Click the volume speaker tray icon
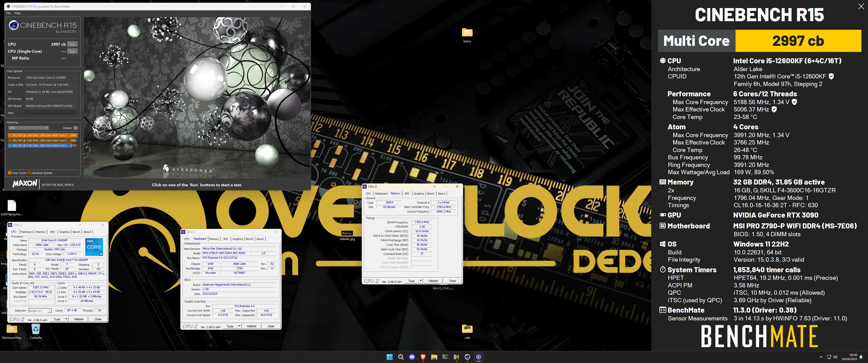Screen dimensions: 868x363 (835, 357)
